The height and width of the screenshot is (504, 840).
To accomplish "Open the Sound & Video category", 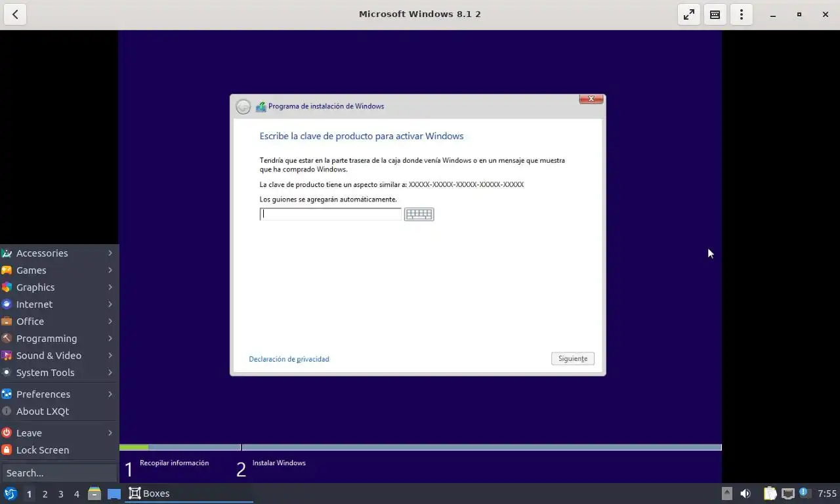I will 59,356.
